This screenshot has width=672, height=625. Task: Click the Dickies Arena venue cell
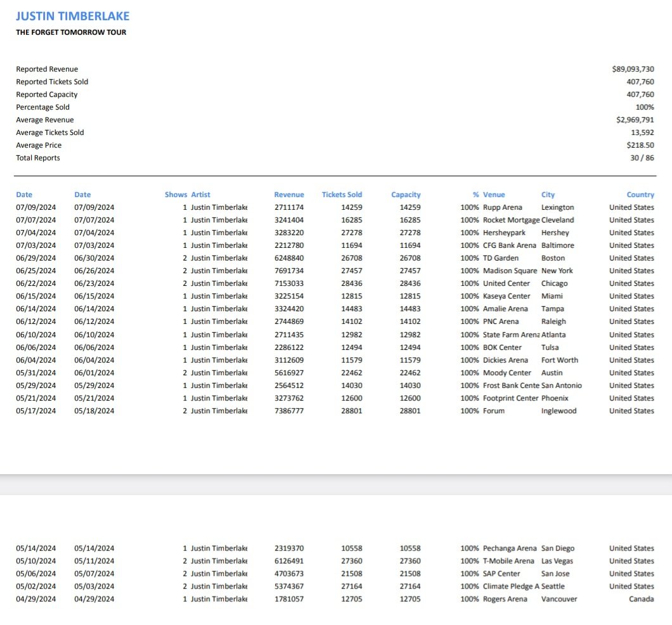tap(505, 360)
